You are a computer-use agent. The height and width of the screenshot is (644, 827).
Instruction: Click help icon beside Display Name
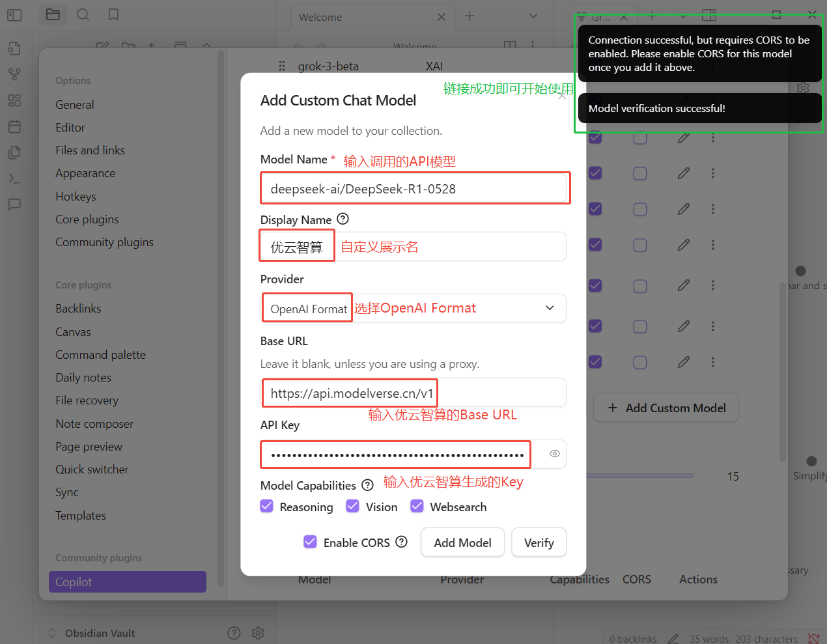point(343,219)
